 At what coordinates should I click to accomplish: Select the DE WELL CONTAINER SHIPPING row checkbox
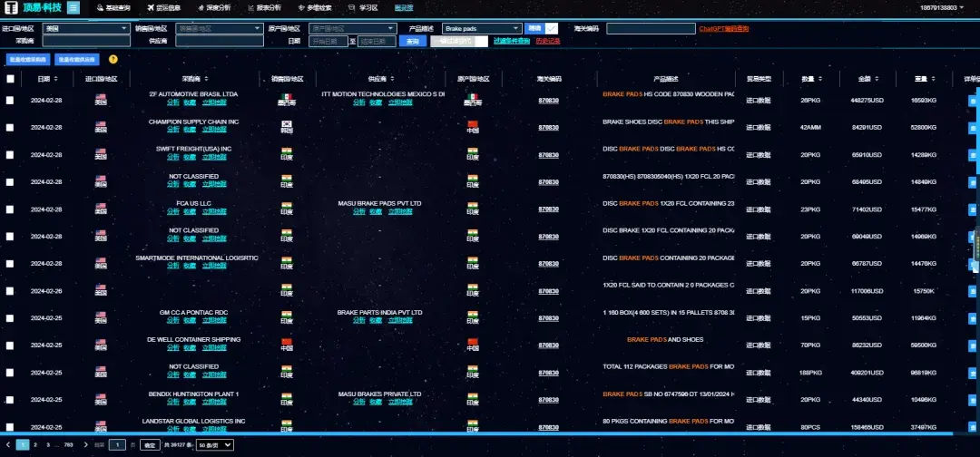point(10,345)
